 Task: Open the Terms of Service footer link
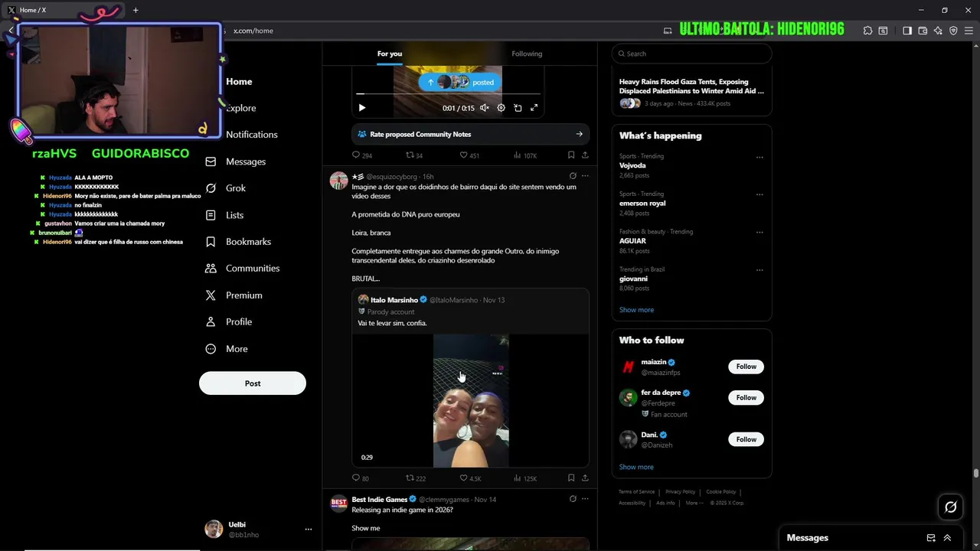pyautogui.click(x=636, y=492)
